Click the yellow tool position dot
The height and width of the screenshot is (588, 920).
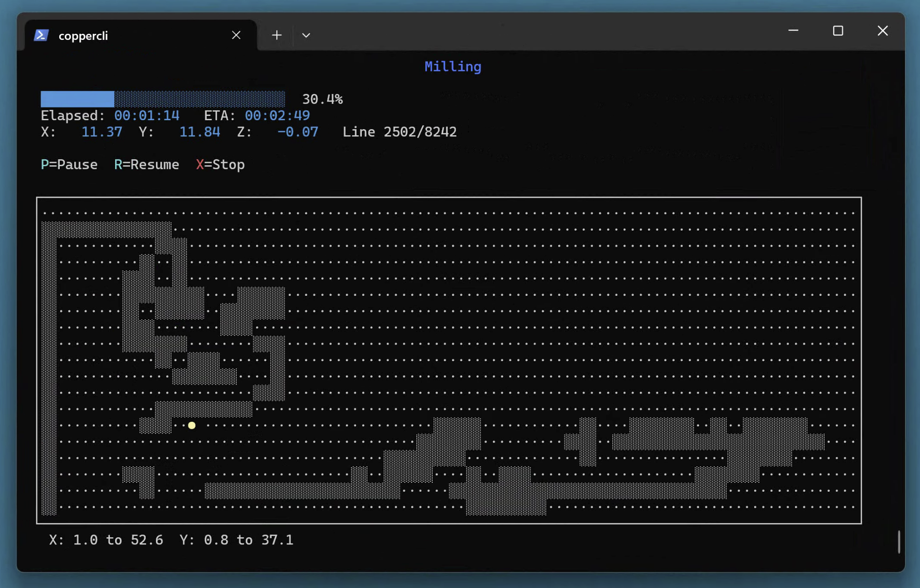tap(192, 426)
